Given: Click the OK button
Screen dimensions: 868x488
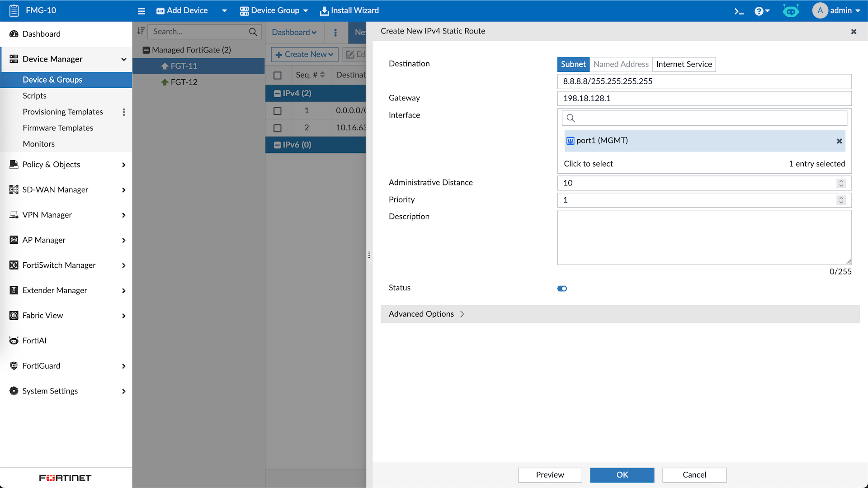Looking at the screenshot, I should click(622, 475).
